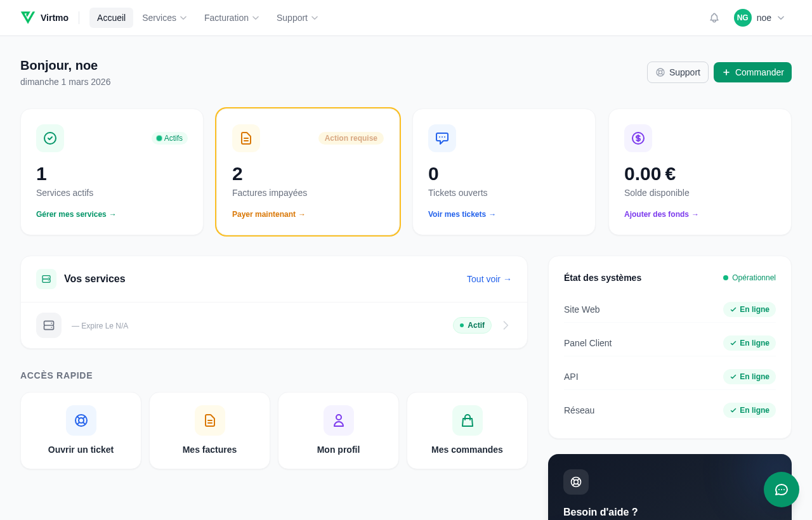This screenshot has width=812, height=520.
Task: Click the active services checkmark icon
Action: (50, 138)
